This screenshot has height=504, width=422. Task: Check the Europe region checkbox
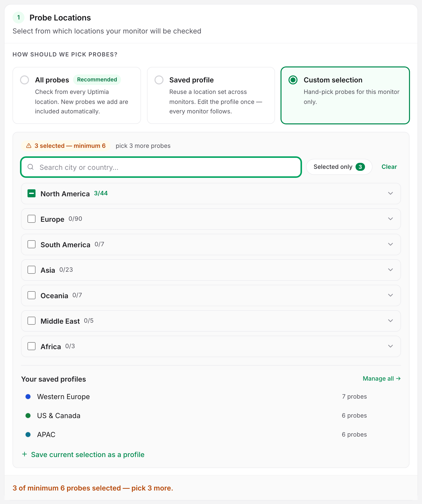click(x=31, y=219)
